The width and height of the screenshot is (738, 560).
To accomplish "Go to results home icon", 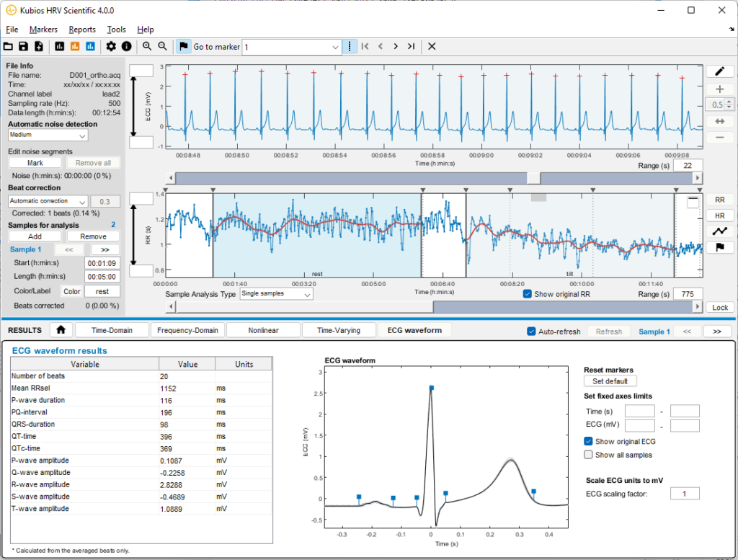I will coord(61,330).
